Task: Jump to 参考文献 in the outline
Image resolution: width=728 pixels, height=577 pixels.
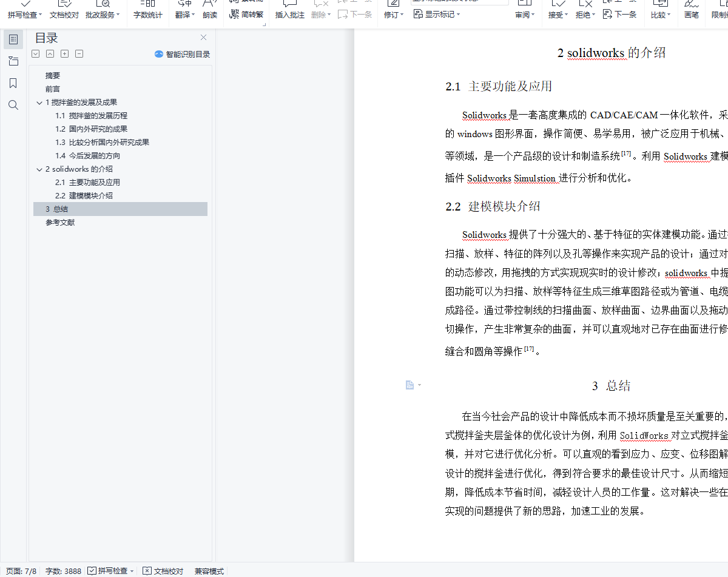Action: (x=60, y=223)
